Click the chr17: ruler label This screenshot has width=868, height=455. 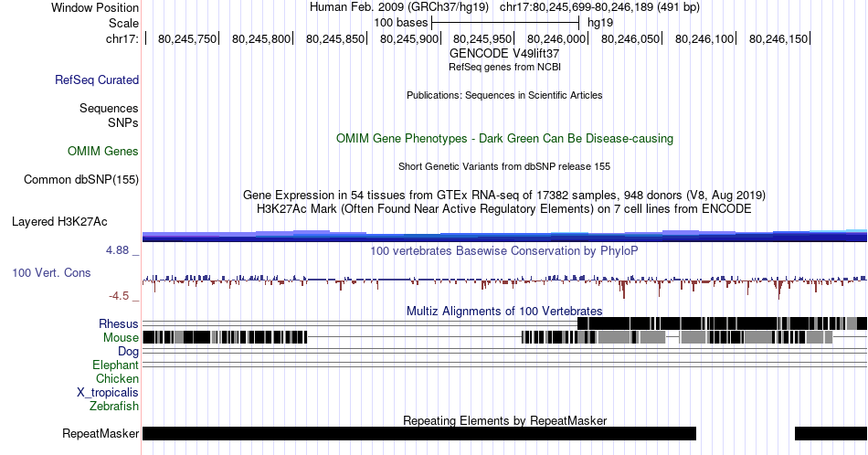(122, 38)
